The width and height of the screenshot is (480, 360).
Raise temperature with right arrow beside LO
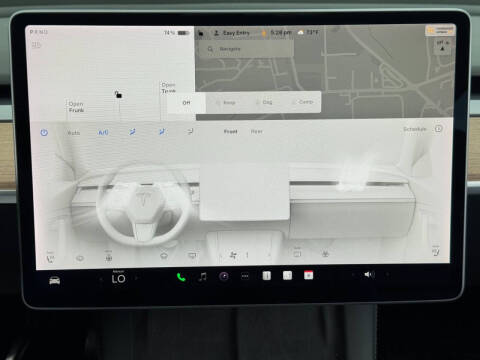pos(136,278)
